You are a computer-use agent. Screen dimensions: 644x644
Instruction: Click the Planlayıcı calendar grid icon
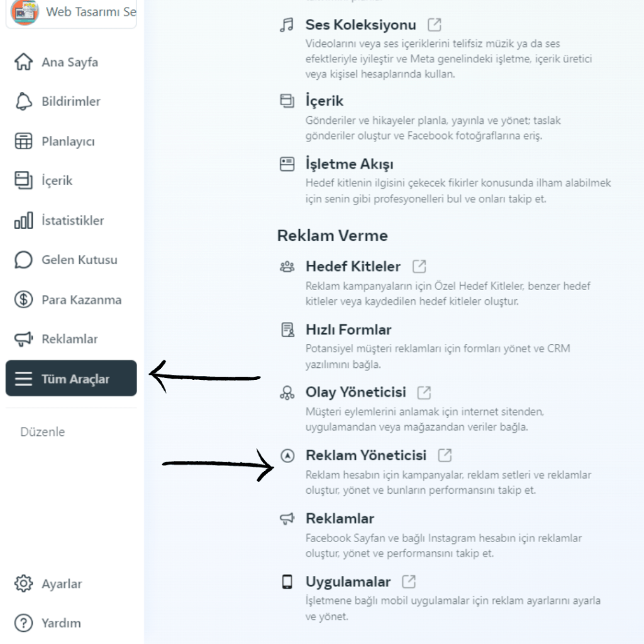(x=23, y=142)
